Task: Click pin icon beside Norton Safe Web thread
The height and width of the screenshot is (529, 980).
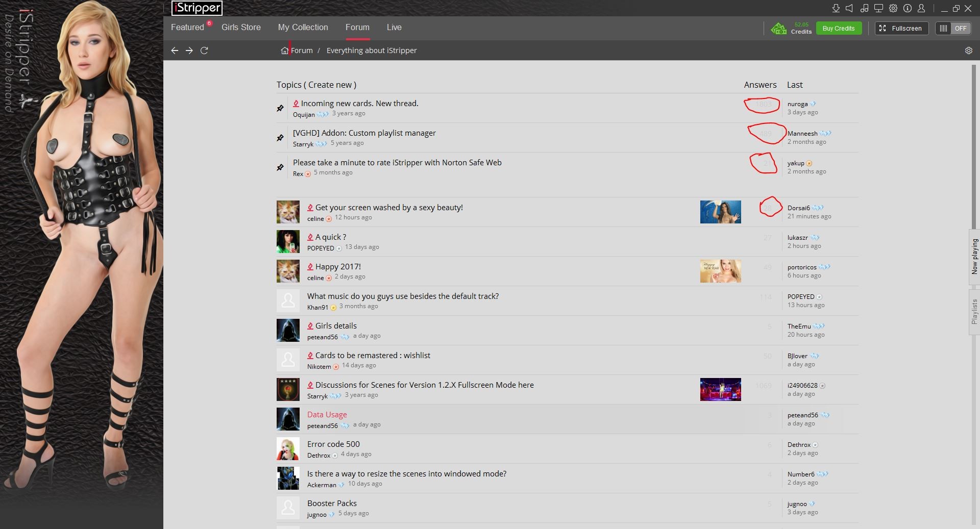Action: coord(280,167)
